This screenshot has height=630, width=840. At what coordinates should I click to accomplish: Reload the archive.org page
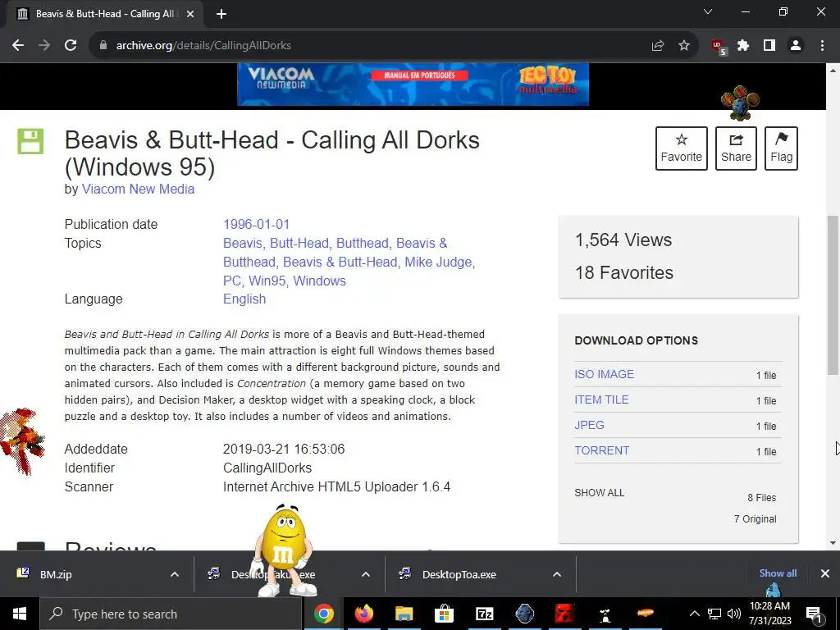pyautogui.click(x=71, y=46)
